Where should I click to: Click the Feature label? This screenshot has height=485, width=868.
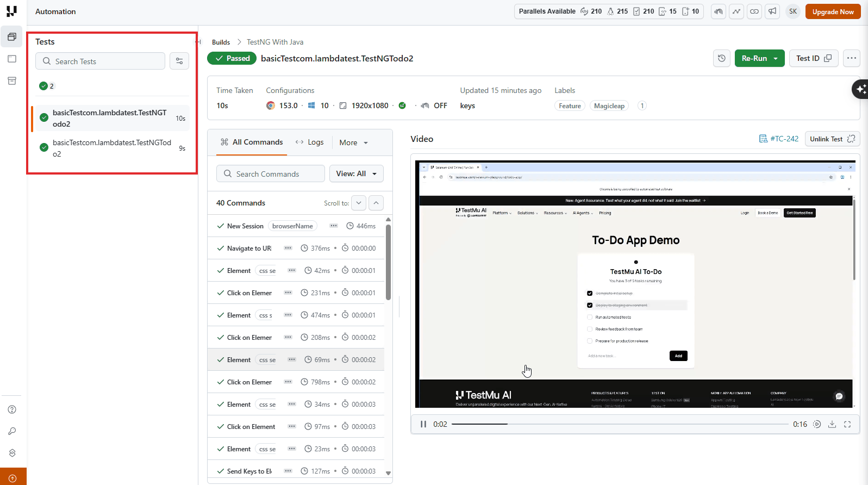[x=570, y=106]
